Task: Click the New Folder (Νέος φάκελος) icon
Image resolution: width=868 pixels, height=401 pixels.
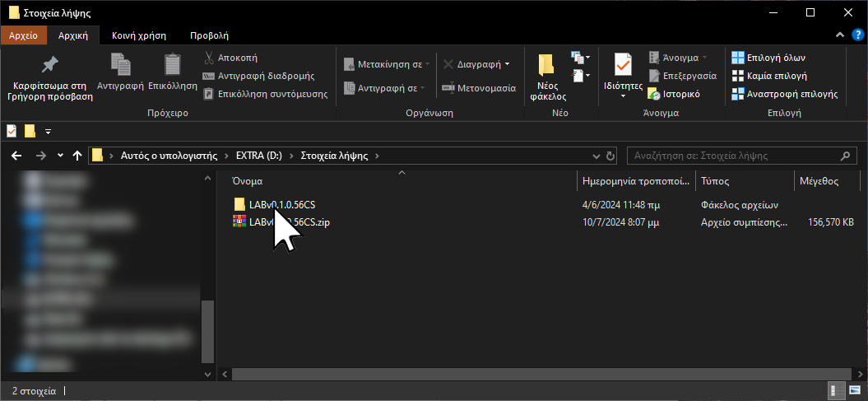Action: point(546,65)
